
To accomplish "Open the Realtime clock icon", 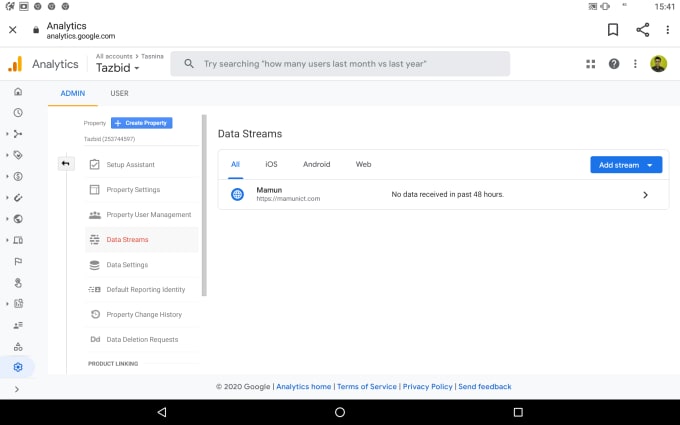I will (18, 113).
